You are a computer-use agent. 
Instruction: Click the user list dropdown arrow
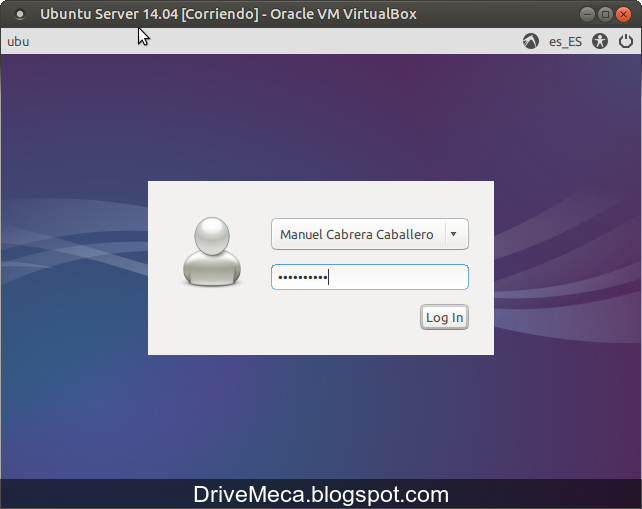[454, 234]
